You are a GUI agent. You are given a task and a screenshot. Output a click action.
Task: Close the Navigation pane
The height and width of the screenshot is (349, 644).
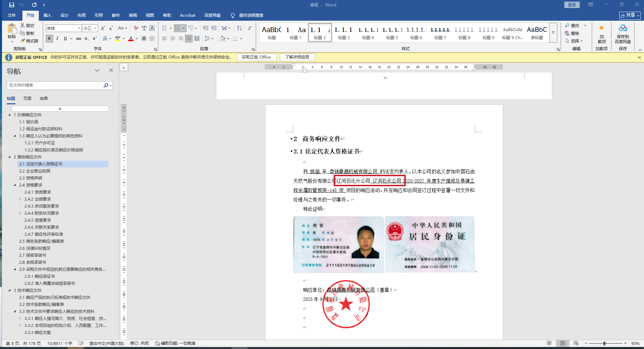click(x=111, y=70)
